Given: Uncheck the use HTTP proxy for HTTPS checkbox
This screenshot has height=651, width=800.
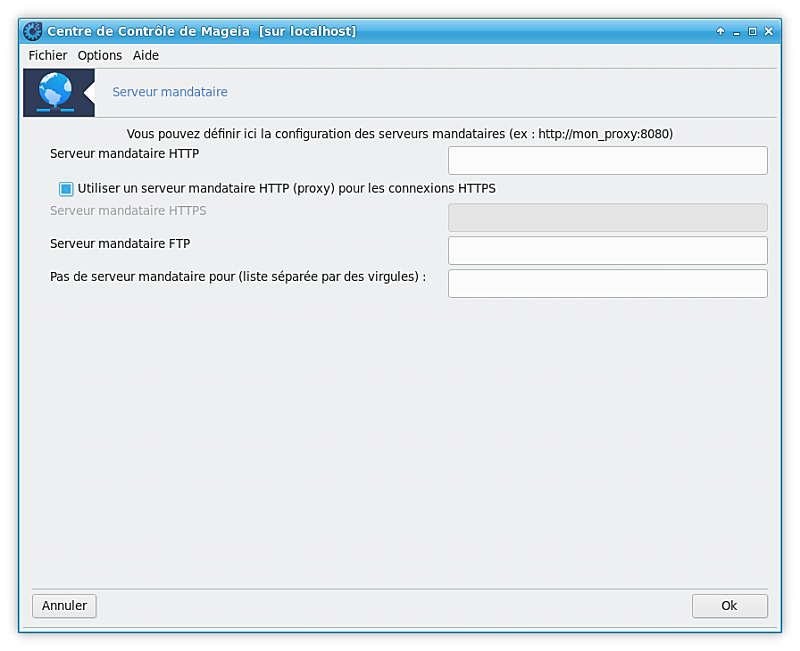Looking at the screenshot, I should click(66, 188).
